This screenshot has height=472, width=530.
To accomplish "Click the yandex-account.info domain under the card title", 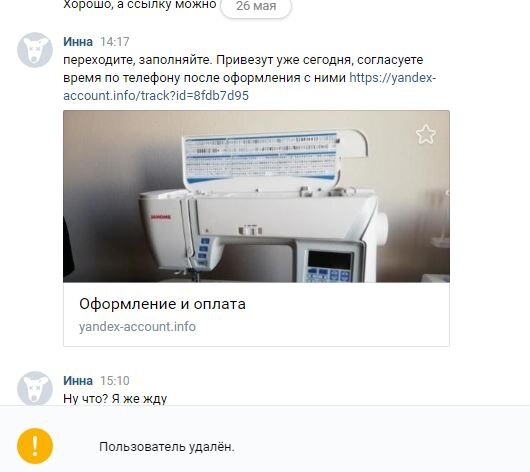I will pos(137,327).
